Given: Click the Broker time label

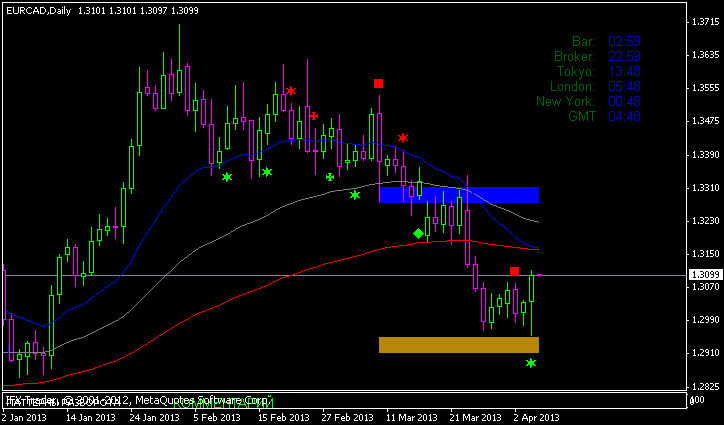Looking at the screenshot, I should (574, 57).
